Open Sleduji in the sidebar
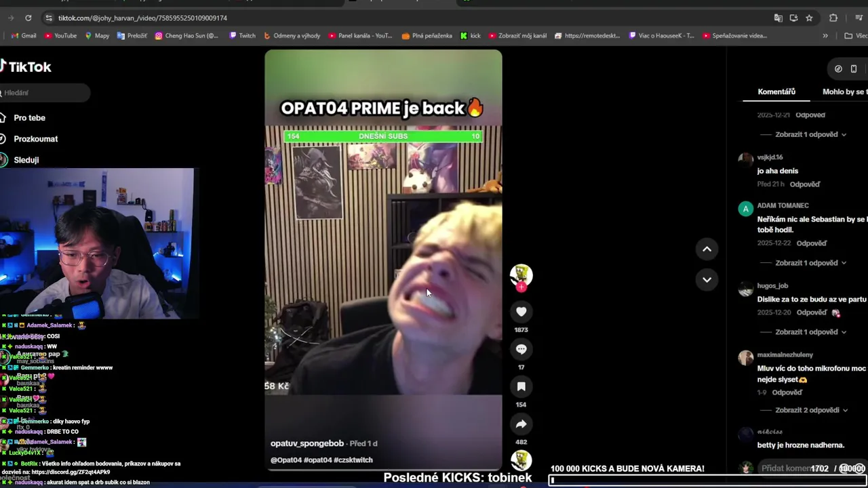The image size is (868, 488). (26, 160)
